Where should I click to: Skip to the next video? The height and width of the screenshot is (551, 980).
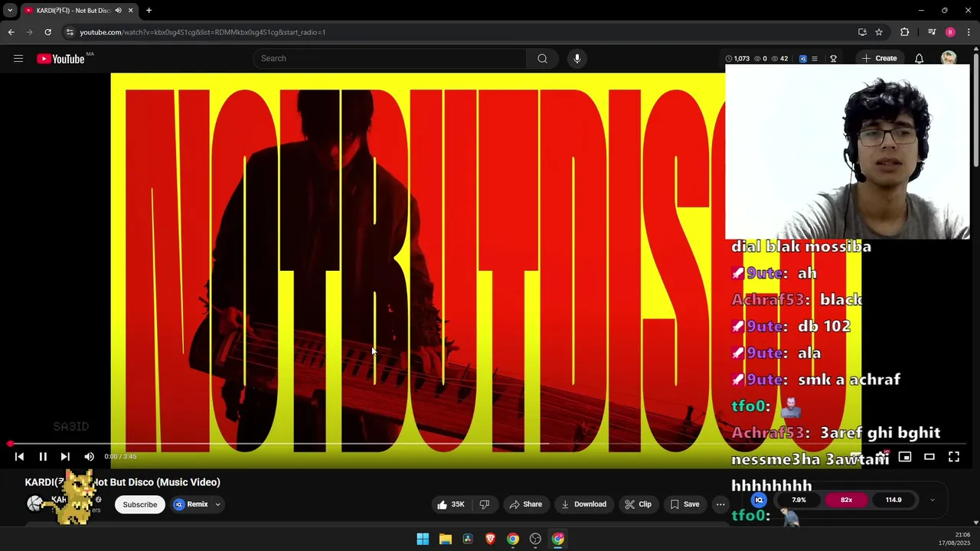(x=65, y=457)
